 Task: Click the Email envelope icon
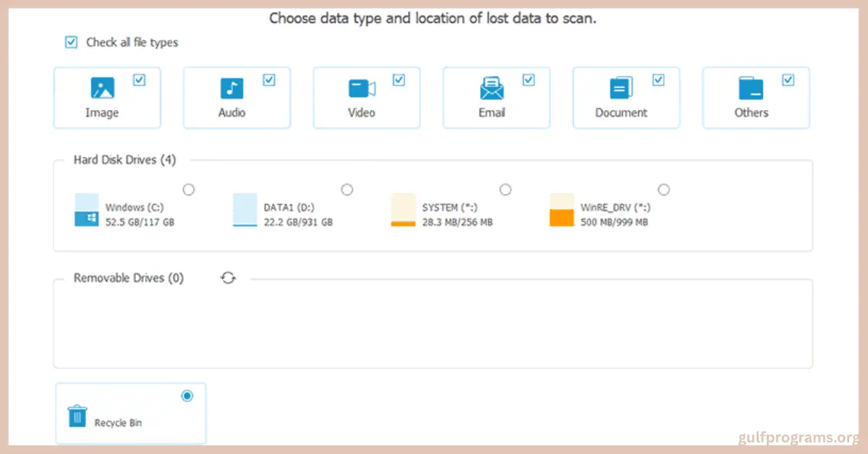[492, 88]
